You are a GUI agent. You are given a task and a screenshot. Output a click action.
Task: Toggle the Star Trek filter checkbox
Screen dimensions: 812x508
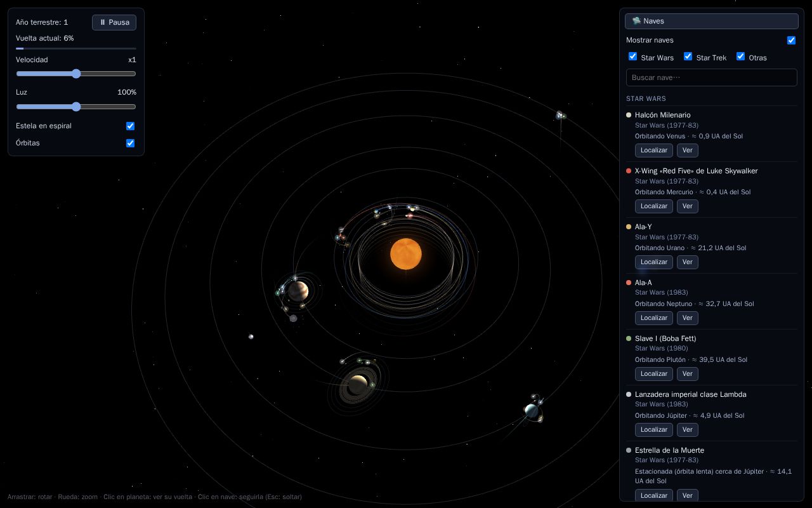click(x=688, y=57)
